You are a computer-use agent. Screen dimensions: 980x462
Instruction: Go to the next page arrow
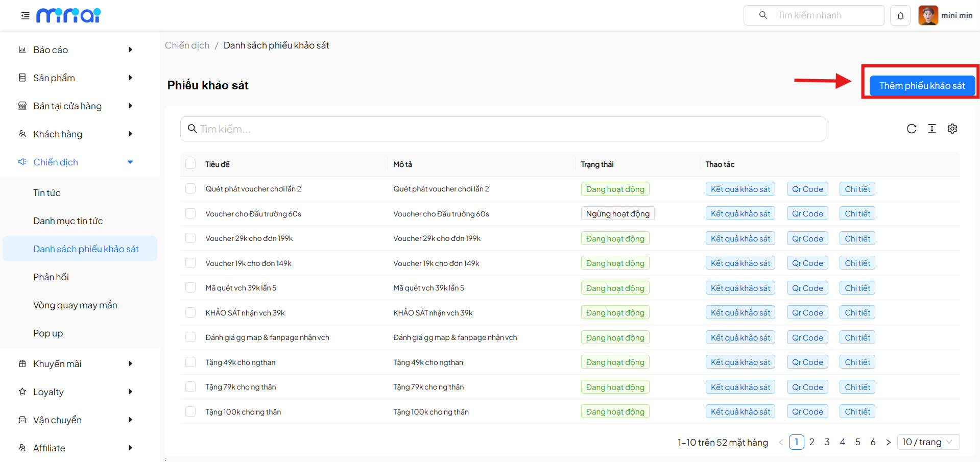click(x=888, y=443)
